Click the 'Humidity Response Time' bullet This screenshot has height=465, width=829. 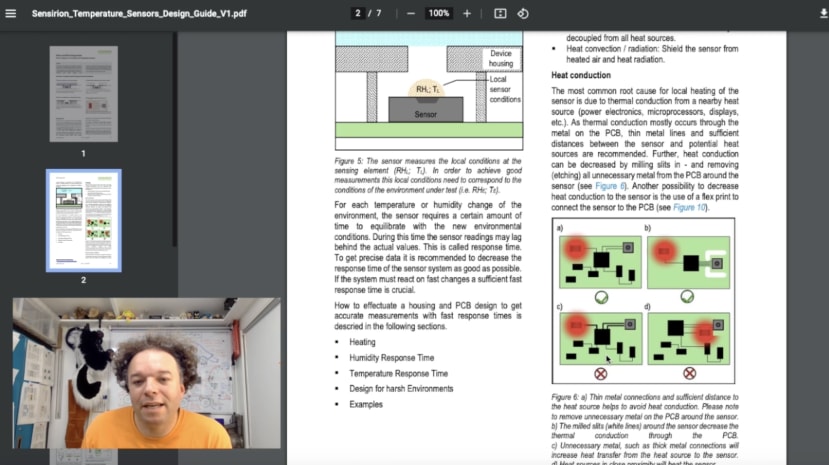(x=391, y=358)
